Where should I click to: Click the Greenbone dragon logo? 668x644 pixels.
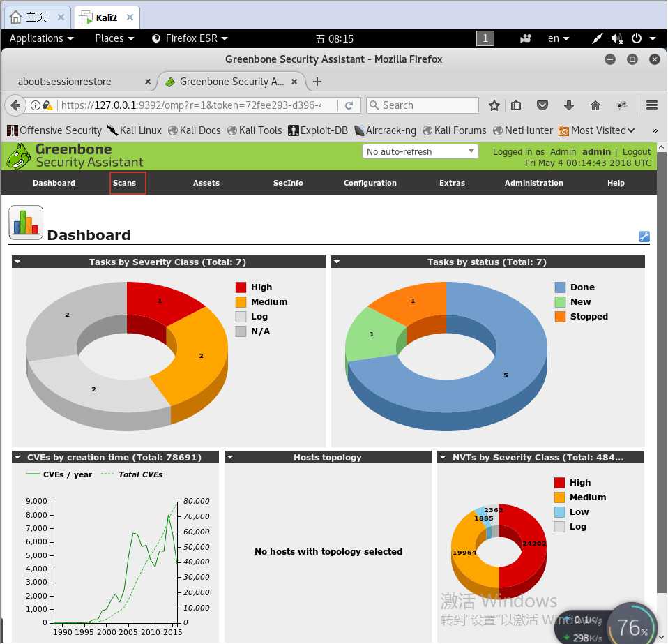(x=18, y=156)
